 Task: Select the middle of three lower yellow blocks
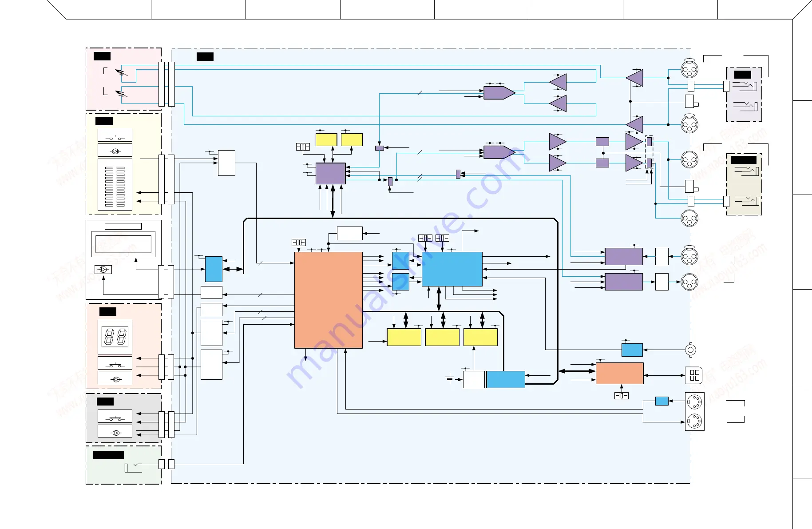442,337
